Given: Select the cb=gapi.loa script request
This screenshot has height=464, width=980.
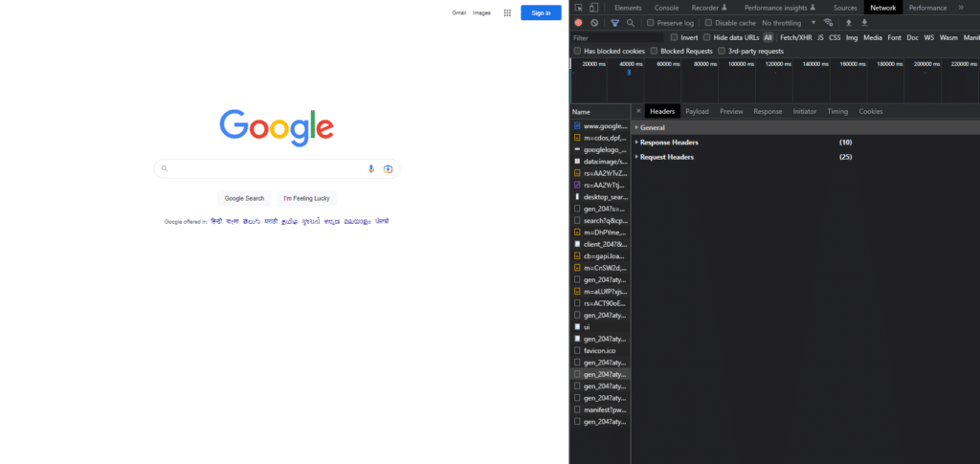Looking at the screenshot, I should pyautogui.click(x=601, y=256).
